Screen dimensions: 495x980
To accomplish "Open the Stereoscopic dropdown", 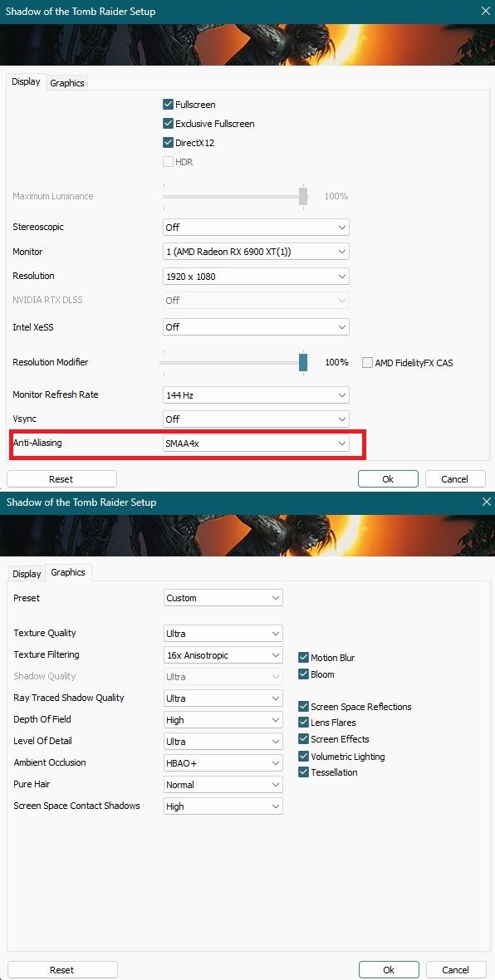I will tap(256, 228).
